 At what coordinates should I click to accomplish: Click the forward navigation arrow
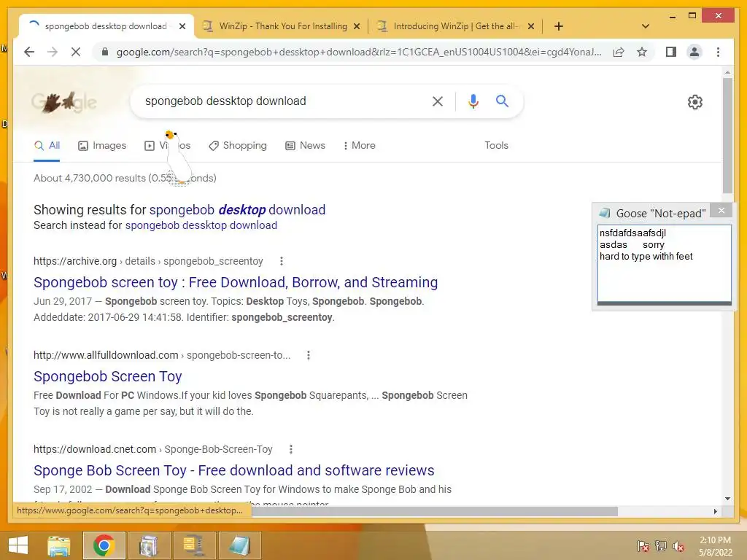[53, 52]
